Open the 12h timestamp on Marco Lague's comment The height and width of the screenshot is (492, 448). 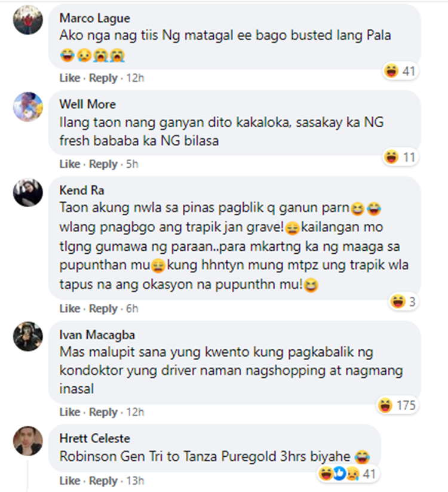(x=135, y=78)
